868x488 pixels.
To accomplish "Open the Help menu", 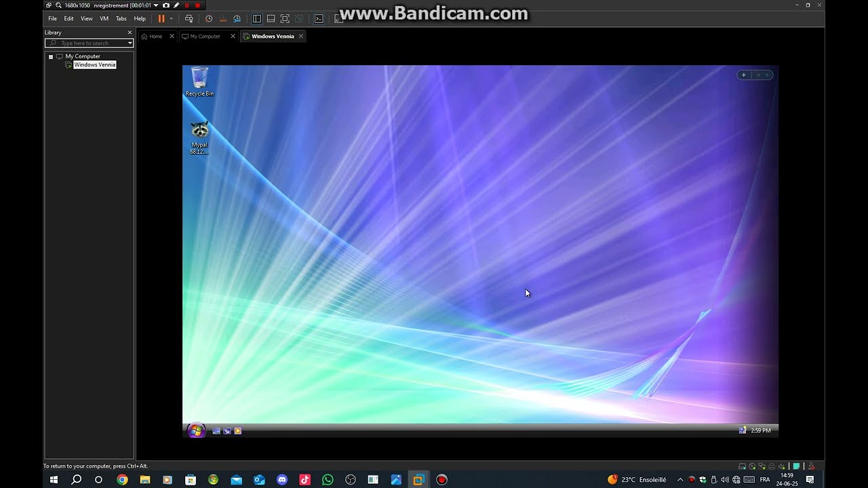I will point(140,19).
